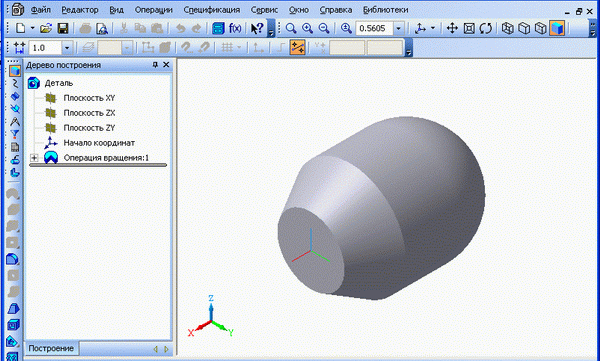Expand the Операция вращения:1 node
This screenshot has width=600, height=361.
pos(34,158)
